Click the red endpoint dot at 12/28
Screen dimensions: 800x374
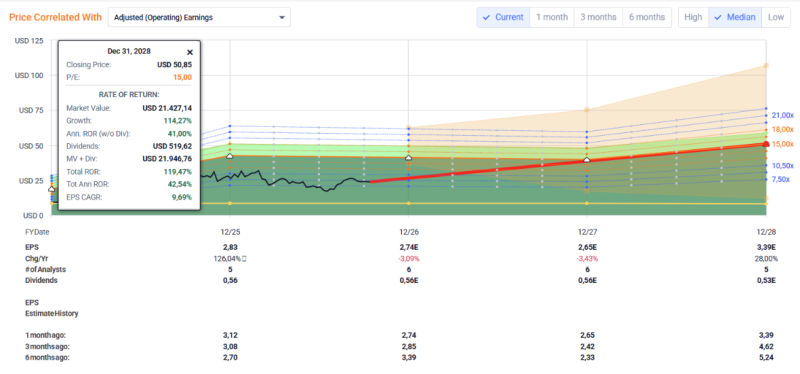766,144
